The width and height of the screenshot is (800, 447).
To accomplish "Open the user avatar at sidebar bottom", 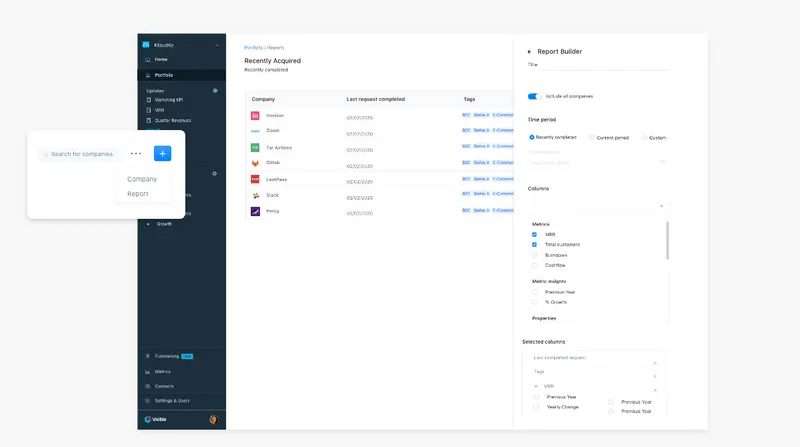I will (x=213, y=419).
